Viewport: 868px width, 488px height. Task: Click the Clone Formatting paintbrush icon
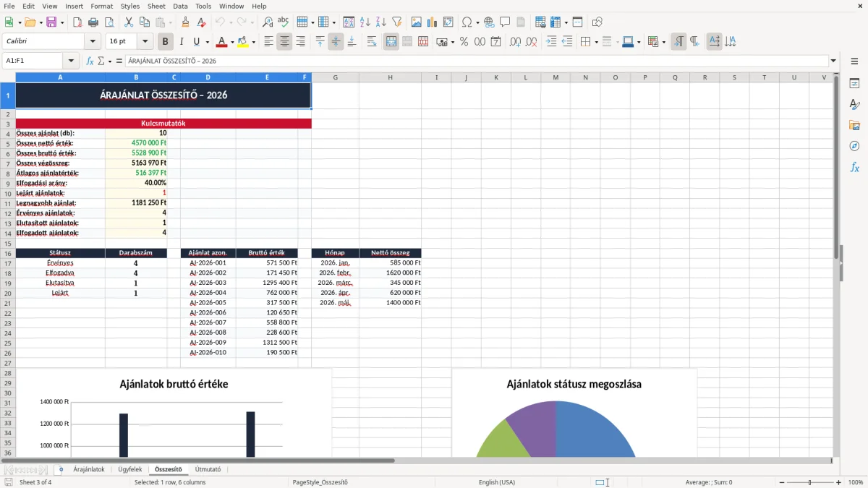[186, 22]
